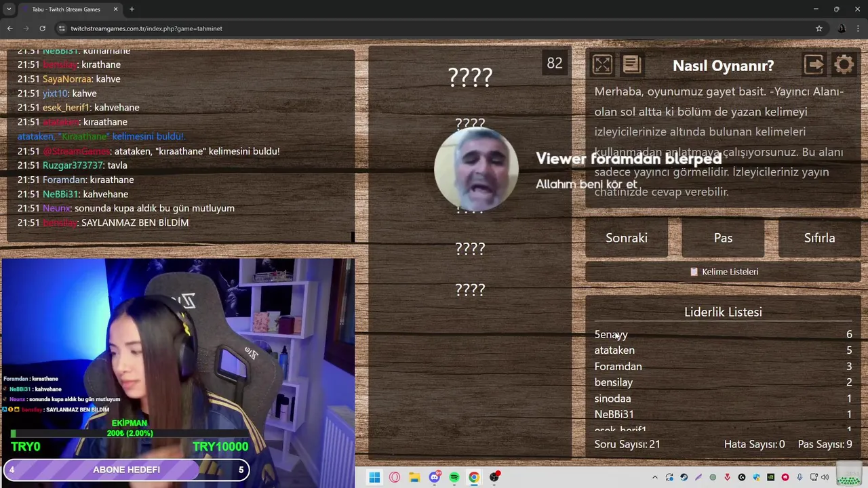This screenshot has height=488, width=868.
Task: Bookmark this page with the star icon
Action: [x=819, y=28]
